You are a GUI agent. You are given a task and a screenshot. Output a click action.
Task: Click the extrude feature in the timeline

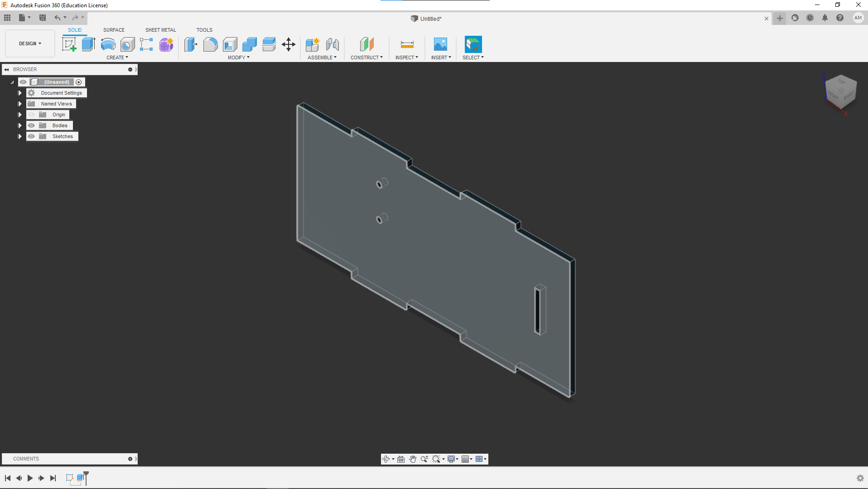[x=80, y=478]
